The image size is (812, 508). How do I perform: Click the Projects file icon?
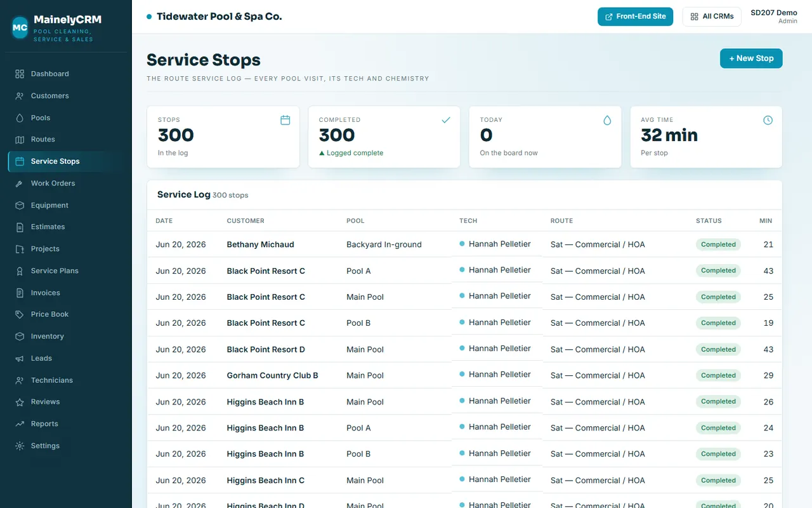coord(20,249)
